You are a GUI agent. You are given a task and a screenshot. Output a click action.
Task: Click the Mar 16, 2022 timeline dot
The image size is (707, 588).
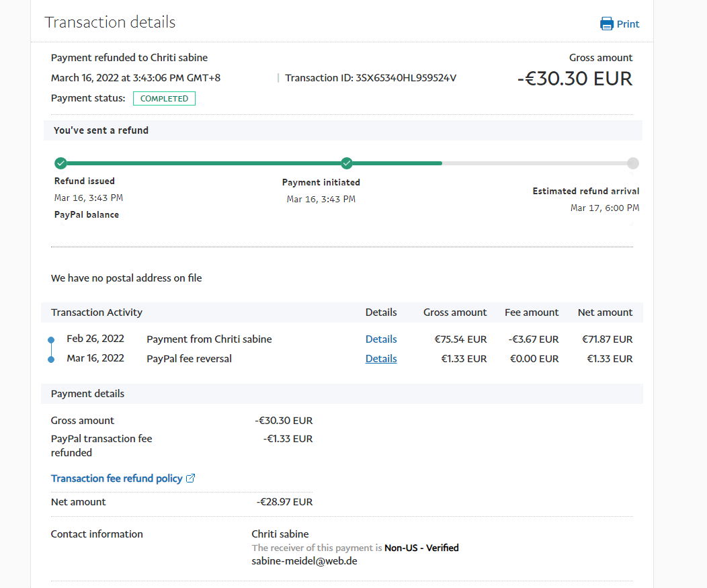coord(51,360)
